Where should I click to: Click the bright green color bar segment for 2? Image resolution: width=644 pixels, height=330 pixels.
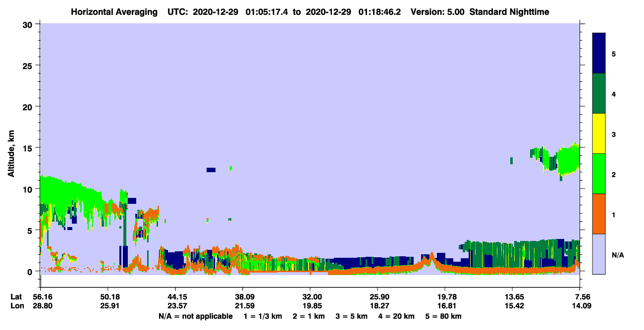point(599,174)
